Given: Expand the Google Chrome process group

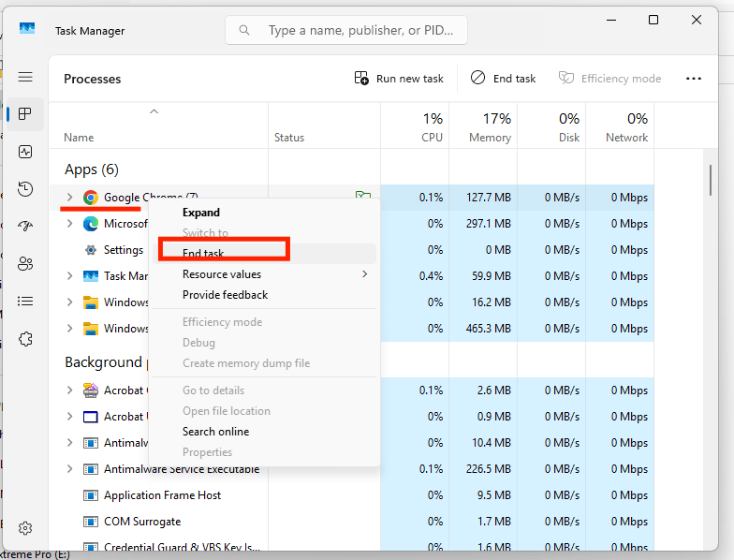Looking at the screenshot, I should 69,197.
